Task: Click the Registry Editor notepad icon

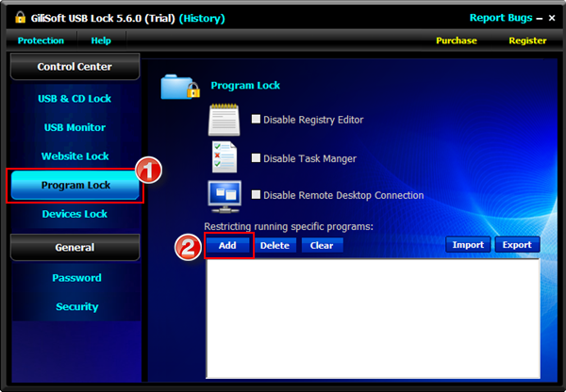Action: 225,120
